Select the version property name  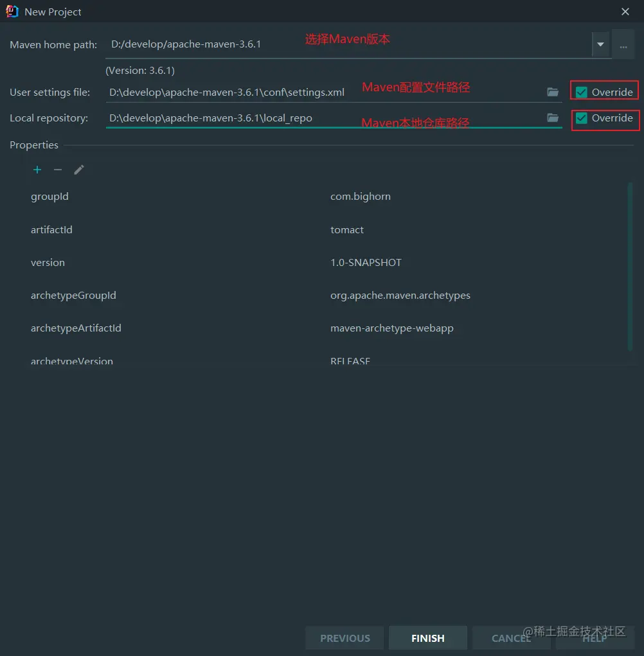(x=48, y=263)
